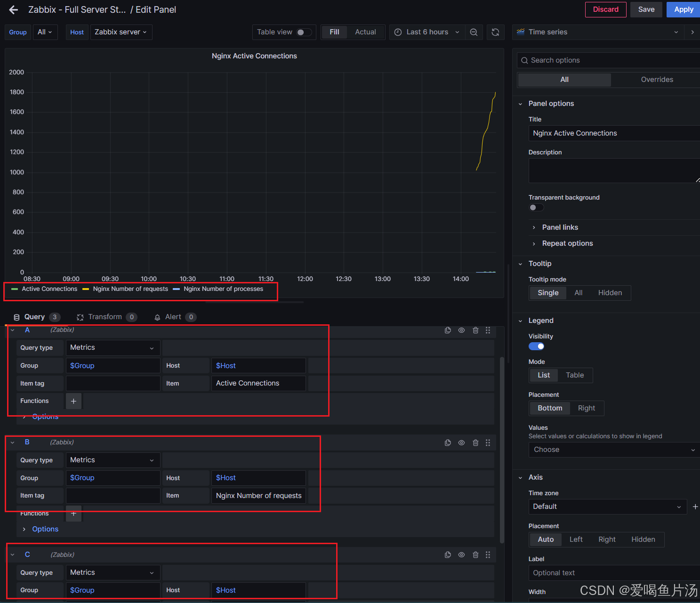Switch to the Alert tab
This screenshot has height=603, width=700.
[175, 317]
